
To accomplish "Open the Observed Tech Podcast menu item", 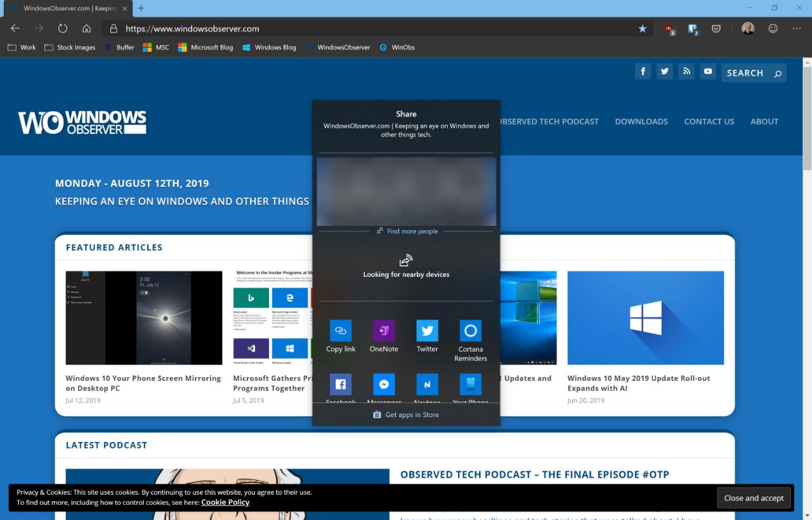I will [549, 121].
